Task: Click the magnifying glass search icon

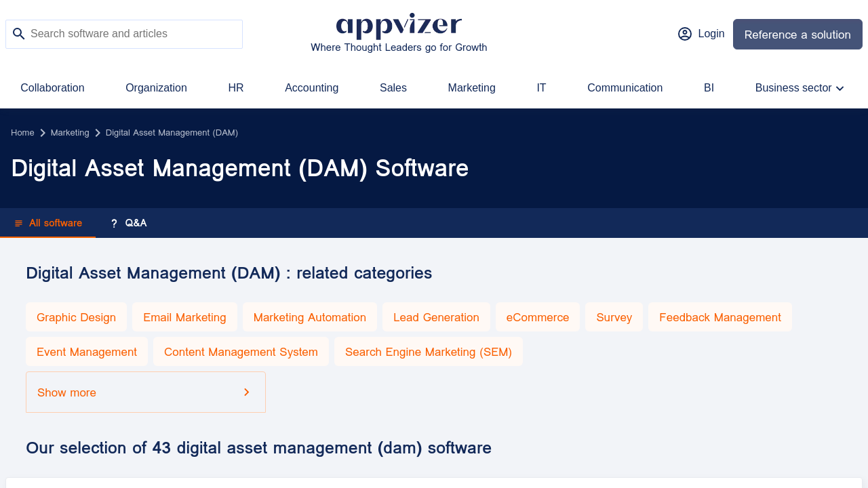Action: point(19,34)
